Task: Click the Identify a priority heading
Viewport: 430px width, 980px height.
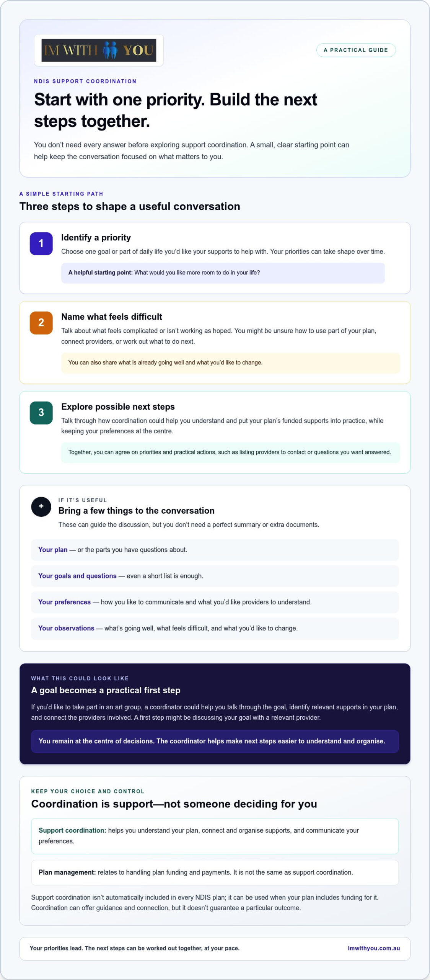Action: point(96,238)
